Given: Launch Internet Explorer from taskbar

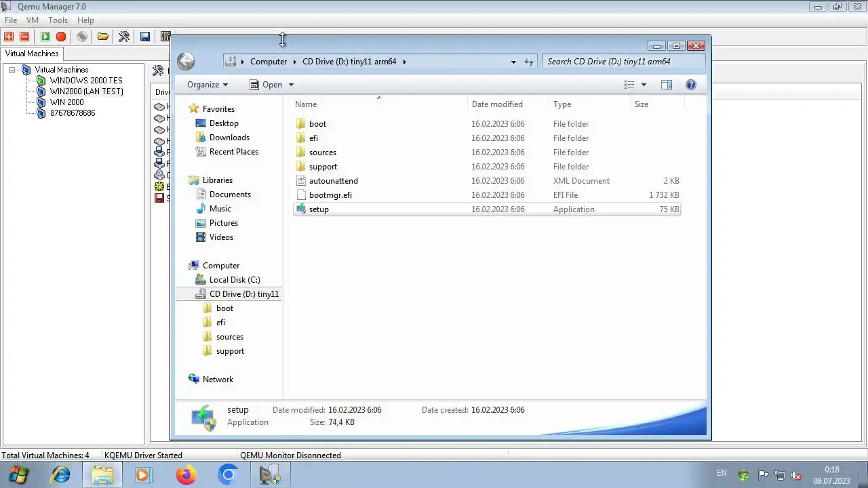Looking at the screenshot, I should 61,475.
